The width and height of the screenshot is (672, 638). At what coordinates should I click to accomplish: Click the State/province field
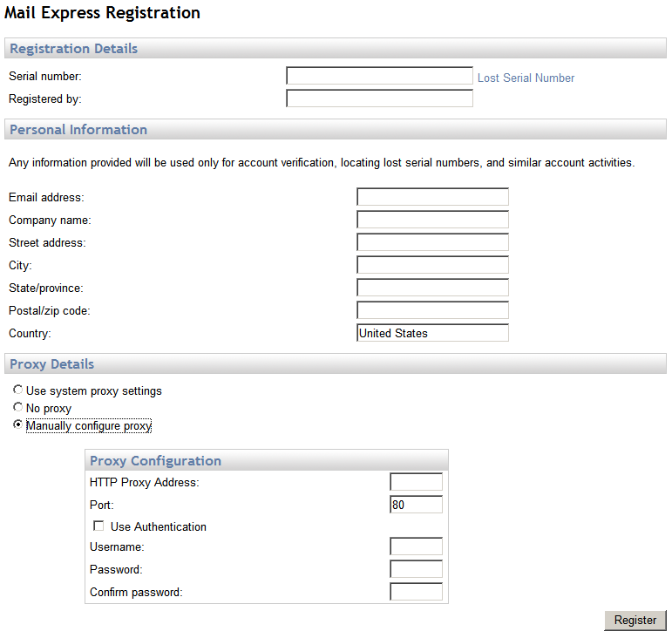[x=432, y=288]
